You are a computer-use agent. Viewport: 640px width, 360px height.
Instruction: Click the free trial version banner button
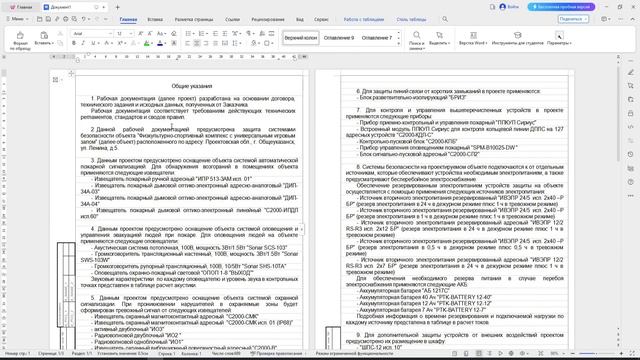click(x=561, y=7)
